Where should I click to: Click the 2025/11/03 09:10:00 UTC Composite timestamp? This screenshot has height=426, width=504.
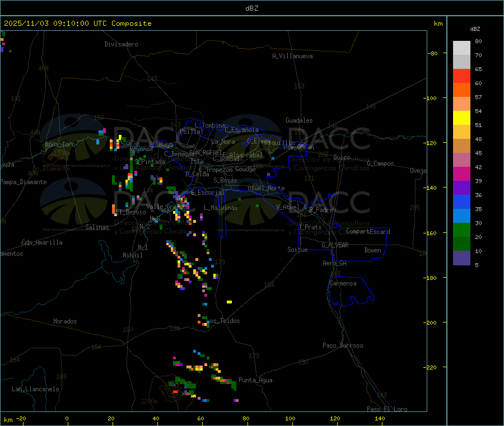78,24
